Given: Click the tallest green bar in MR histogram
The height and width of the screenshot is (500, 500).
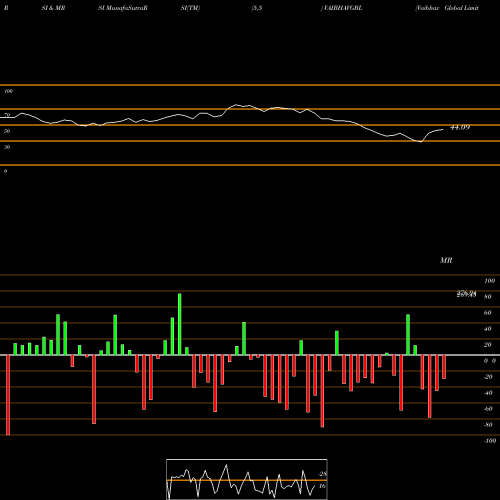Looking at the screenshot, I should tap(180, 324).
